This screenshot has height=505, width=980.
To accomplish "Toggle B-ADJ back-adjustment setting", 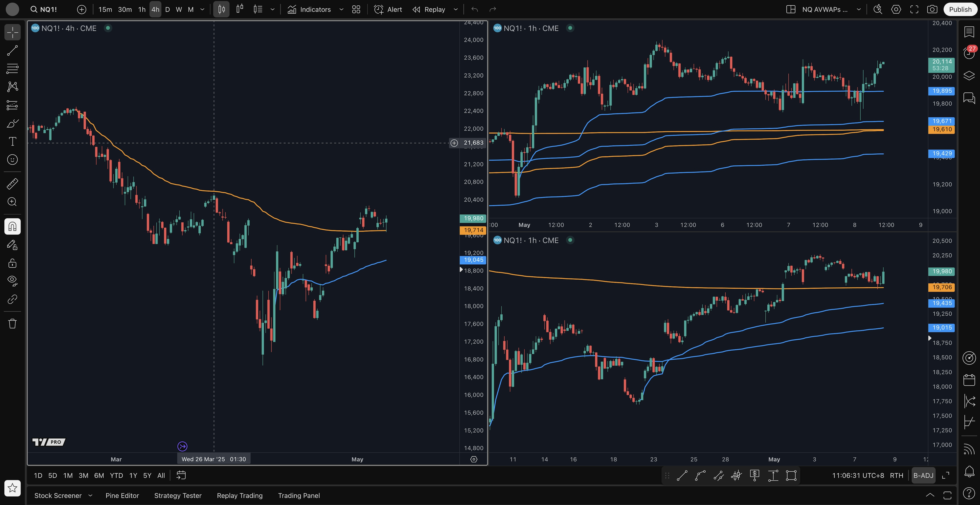I will [923, 475].
